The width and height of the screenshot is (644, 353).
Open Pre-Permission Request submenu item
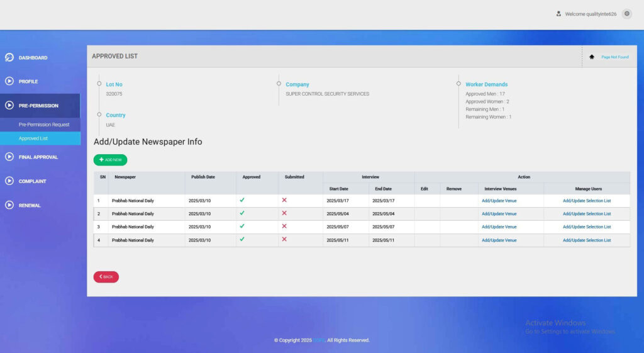click(44, 125)
